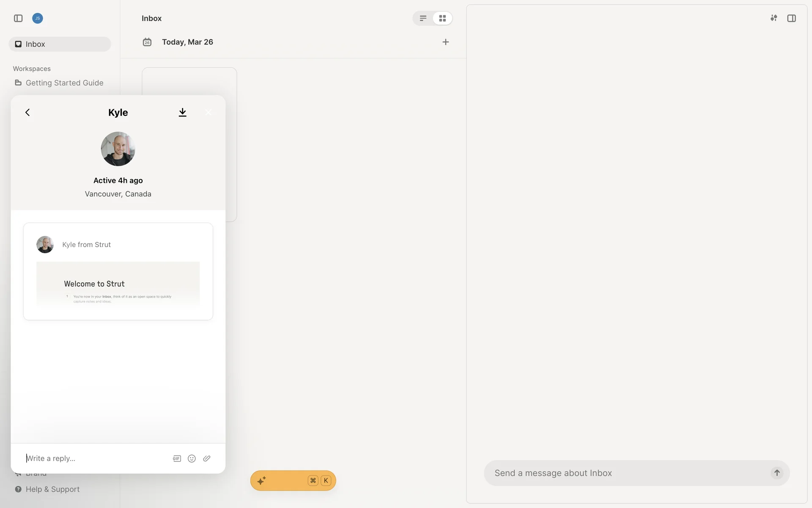Open the Today, Mar 26 calendar icon

[x=147, y=42]
